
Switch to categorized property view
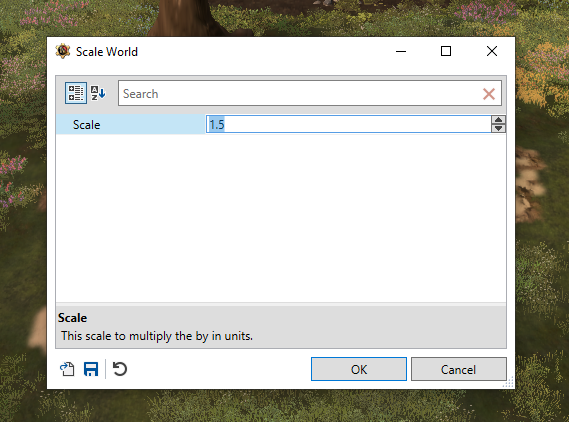(x=76, y=93)
